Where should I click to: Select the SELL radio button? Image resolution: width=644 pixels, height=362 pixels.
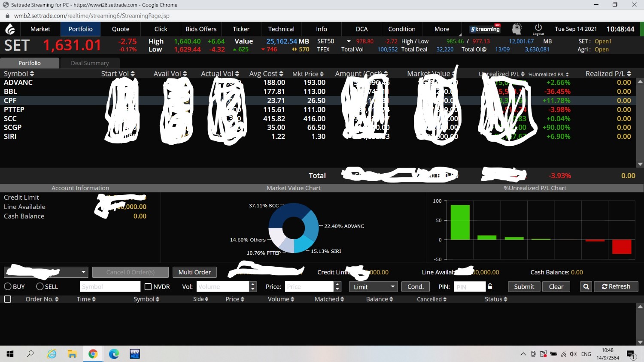coord(40,286)
